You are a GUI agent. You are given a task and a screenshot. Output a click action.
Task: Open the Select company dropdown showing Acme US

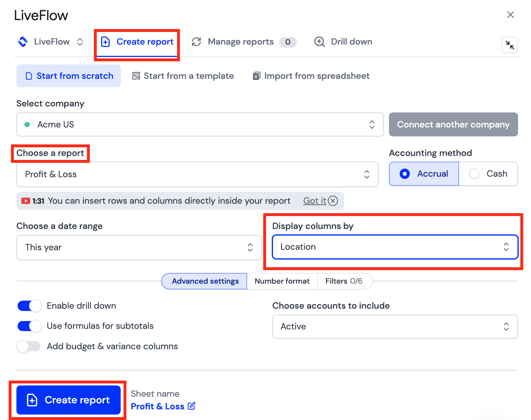200,124
